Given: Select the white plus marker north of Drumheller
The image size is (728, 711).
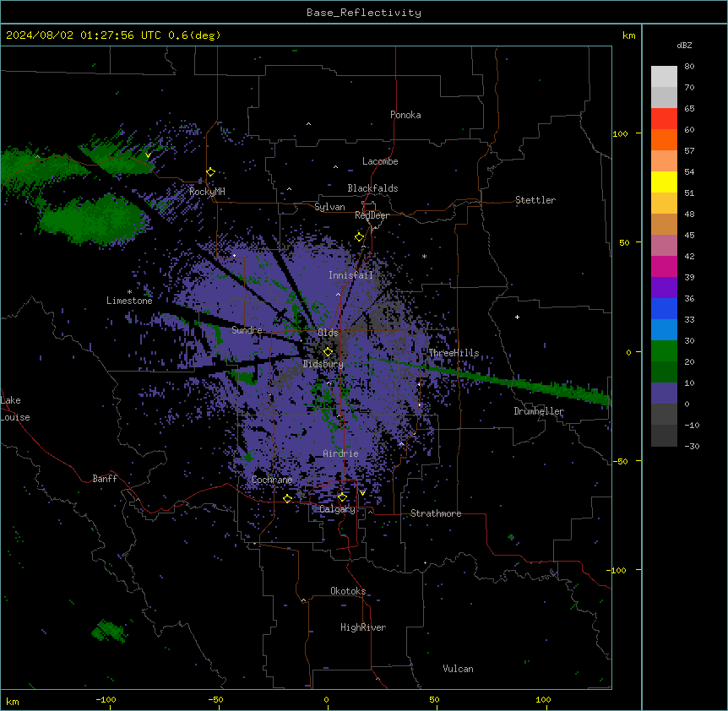Looking at the screenshot, I should coord(517,317).
